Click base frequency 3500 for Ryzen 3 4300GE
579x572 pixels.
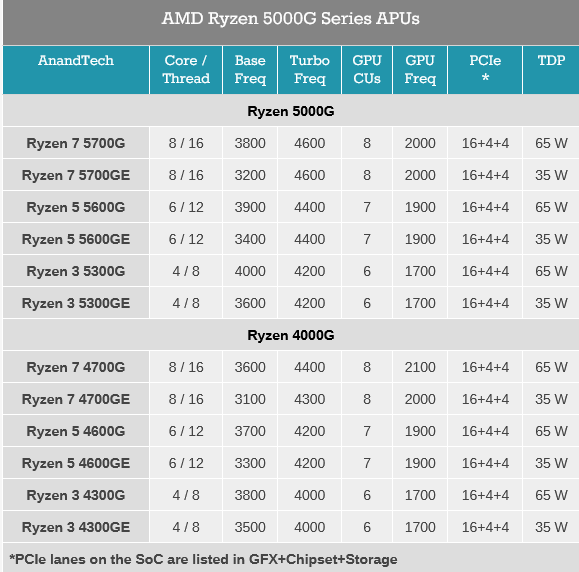[250, 527]
